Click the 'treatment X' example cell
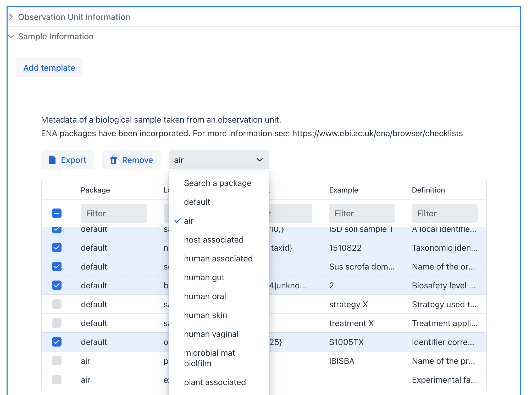Image resolution: width=532 pixels, height=395 pixels. [351, 323]
